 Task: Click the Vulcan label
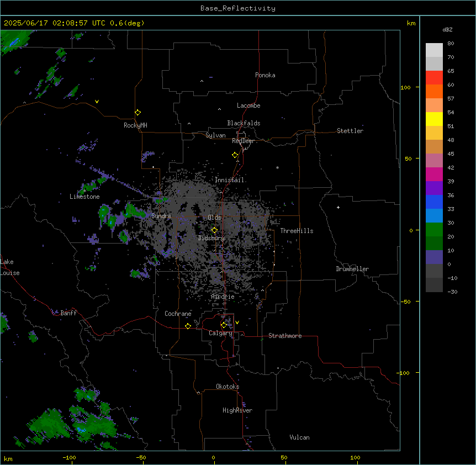[300, 437]
